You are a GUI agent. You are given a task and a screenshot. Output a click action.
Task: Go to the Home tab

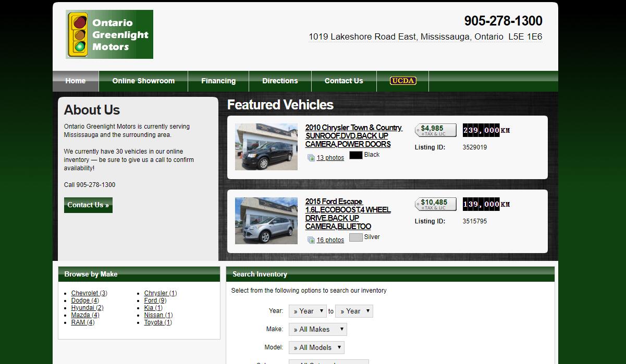tap(76, 81)
